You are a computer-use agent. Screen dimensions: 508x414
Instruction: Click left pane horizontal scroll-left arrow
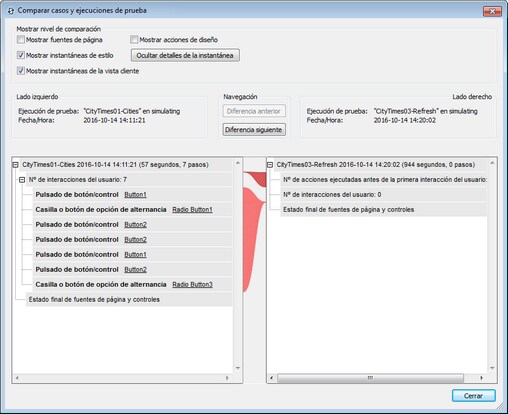coord(17,378)
